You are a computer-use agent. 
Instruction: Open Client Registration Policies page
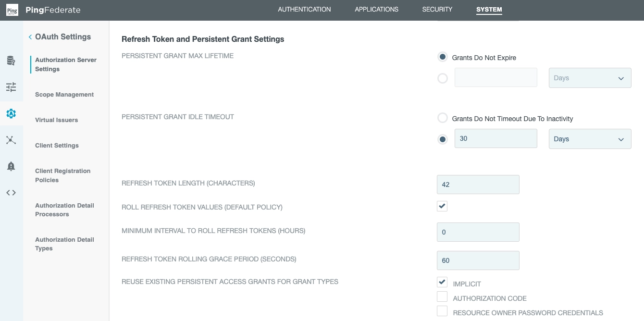[x=62, y=175]
